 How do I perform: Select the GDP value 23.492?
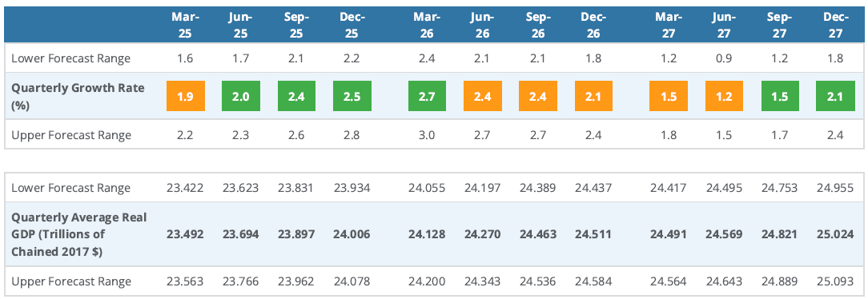[x=186, y=233]
